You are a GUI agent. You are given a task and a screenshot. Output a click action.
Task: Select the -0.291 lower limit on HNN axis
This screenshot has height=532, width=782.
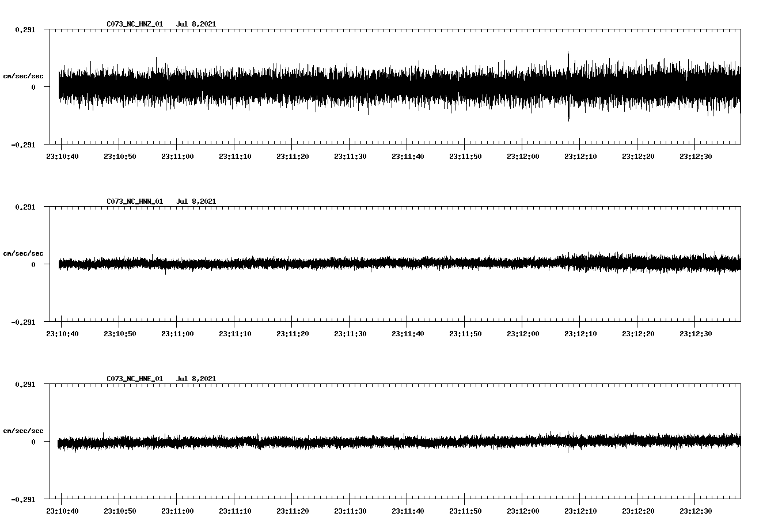(x=23, y=322)
